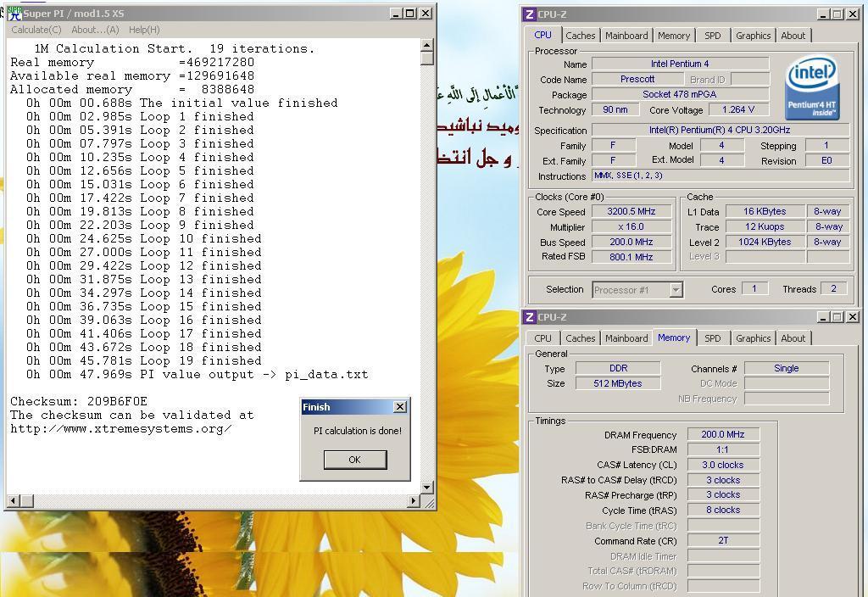868x597 pixels.
Task: Click the FSB:DRAM 1:1 value
Action: click(x=723, y=449)
